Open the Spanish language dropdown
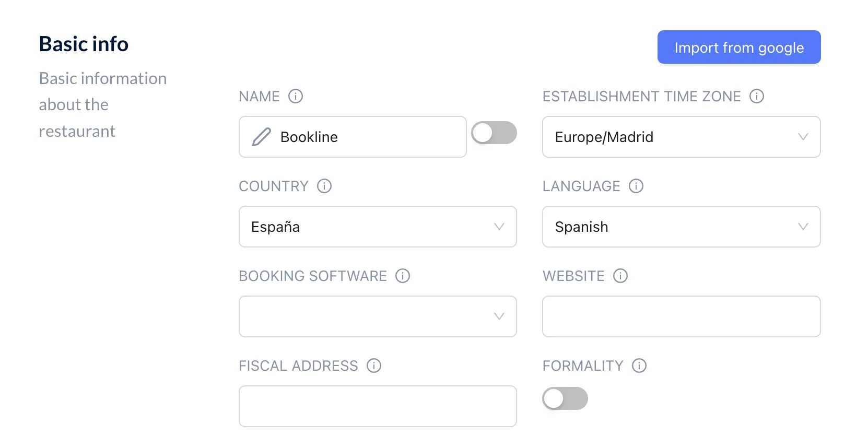The image size is (868, 447). 682,227
